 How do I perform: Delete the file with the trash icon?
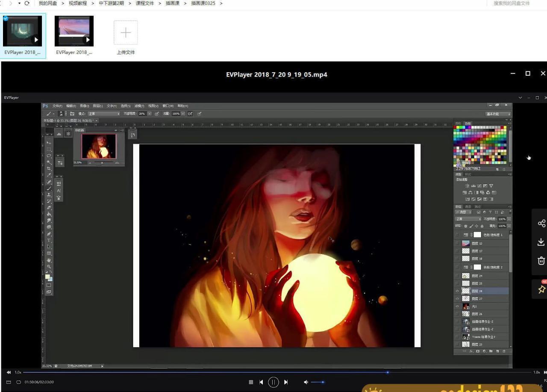tap(541, 261)
